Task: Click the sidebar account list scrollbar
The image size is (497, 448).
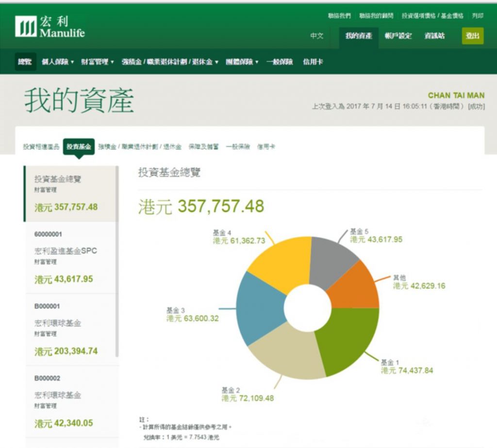Action: click(117, 261)
